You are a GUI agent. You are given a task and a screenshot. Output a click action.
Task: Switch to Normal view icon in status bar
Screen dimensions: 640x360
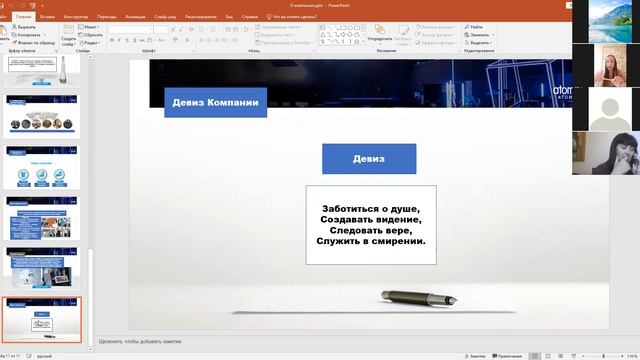pos(535,356)
